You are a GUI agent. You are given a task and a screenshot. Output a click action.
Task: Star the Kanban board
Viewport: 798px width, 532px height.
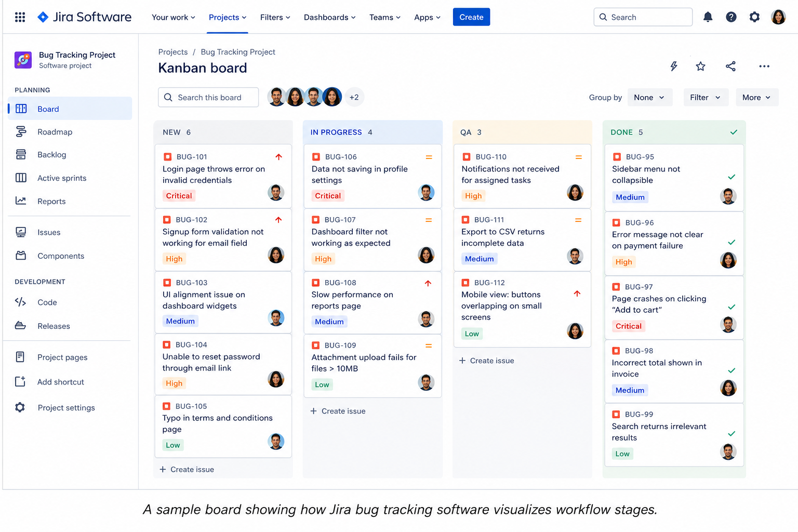point(700,66)
